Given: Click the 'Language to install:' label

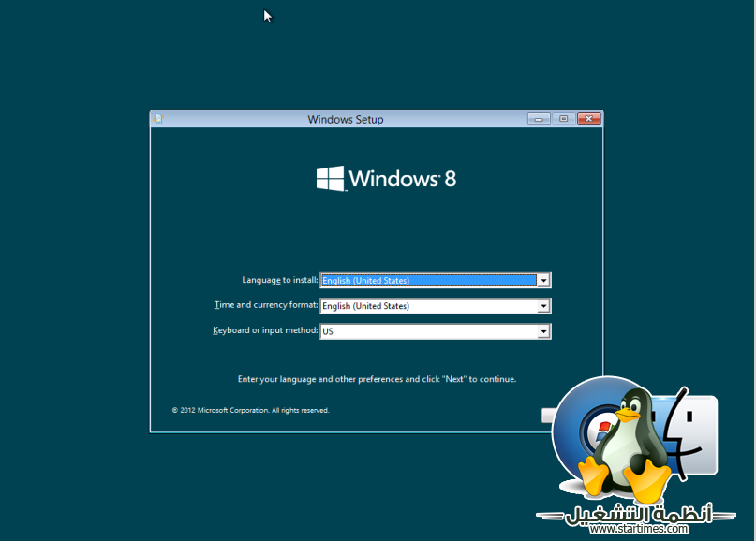Looking at the screenshot, I should point(280,280).
